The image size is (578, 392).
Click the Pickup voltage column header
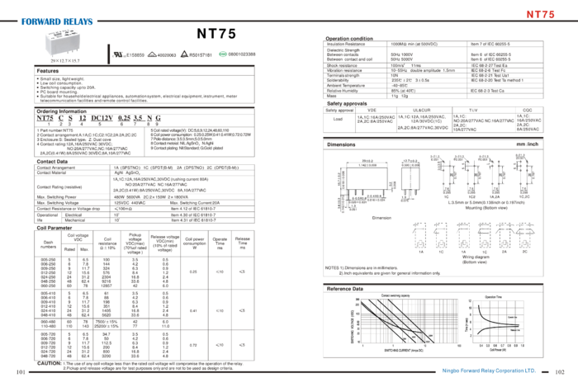[135, 243]
